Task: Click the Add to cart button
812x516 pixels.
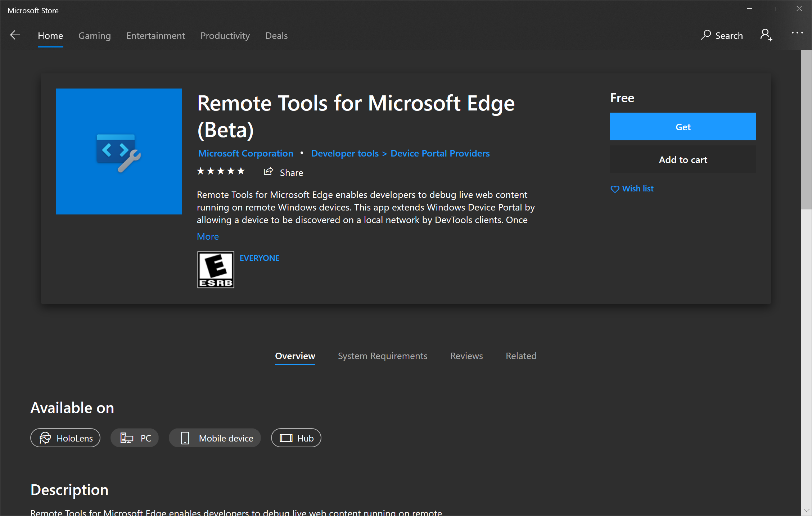Action: [683, 159]
